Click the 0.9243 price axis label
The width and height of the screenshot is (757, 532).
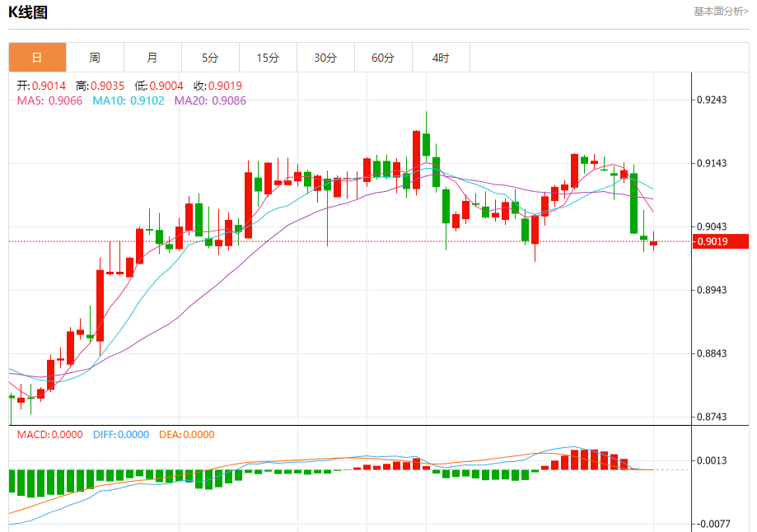coord(712,100)
